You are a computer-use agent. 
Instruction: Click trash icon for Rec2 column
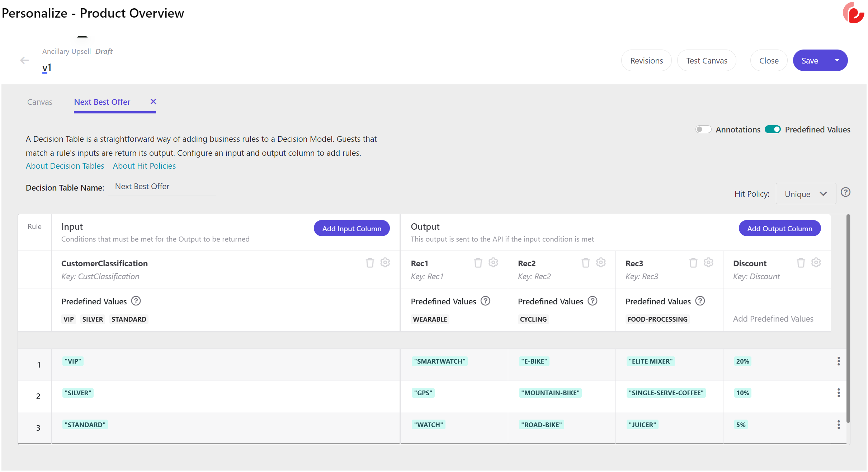[x=585, y=263]
